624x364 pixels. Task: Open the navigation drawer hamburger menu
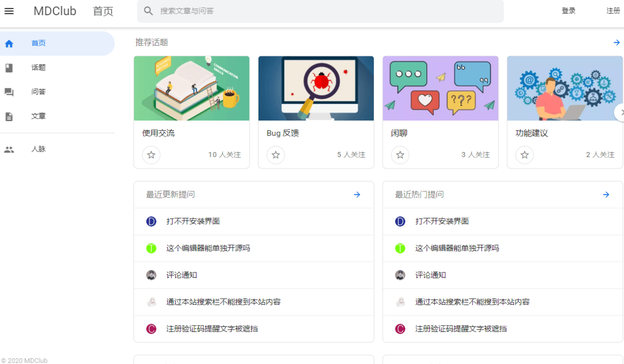[9, 11]
